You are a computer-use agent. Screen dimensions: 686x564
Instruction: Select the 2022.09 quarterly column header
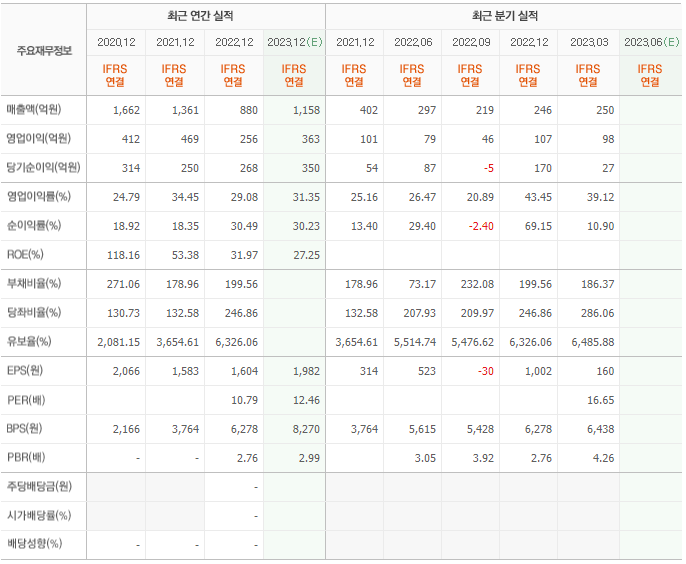pyautogui.click(x=471, y=42)
